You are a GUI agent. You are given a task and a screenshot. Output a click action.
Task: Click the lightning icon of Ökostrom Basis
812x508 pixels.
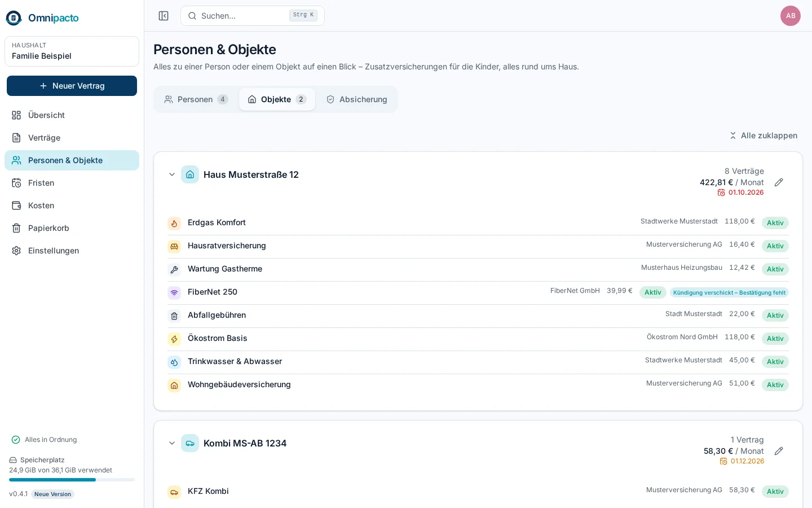click(x=174, y=339)
